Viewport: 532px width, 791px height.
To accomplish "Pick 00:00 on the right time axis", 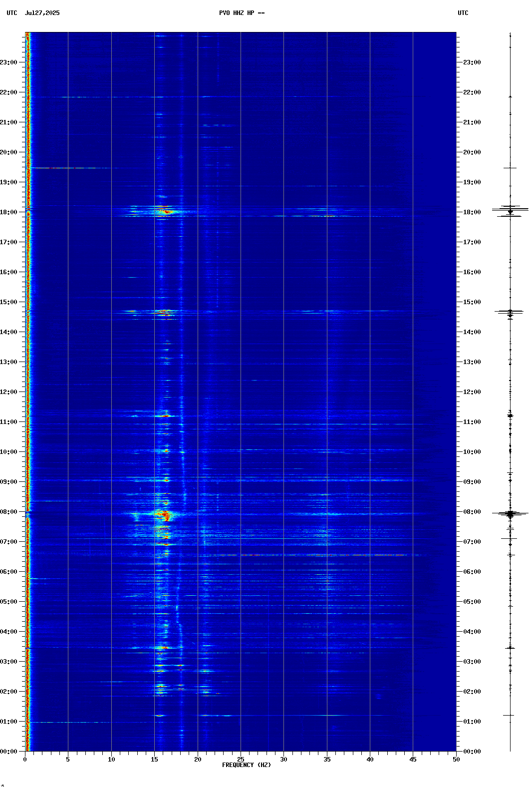I will tap(472, 752).
